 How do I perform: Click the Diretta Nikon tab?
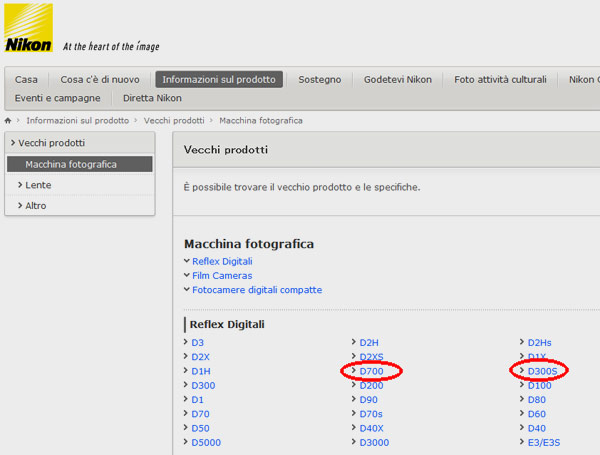click(152, 98)
